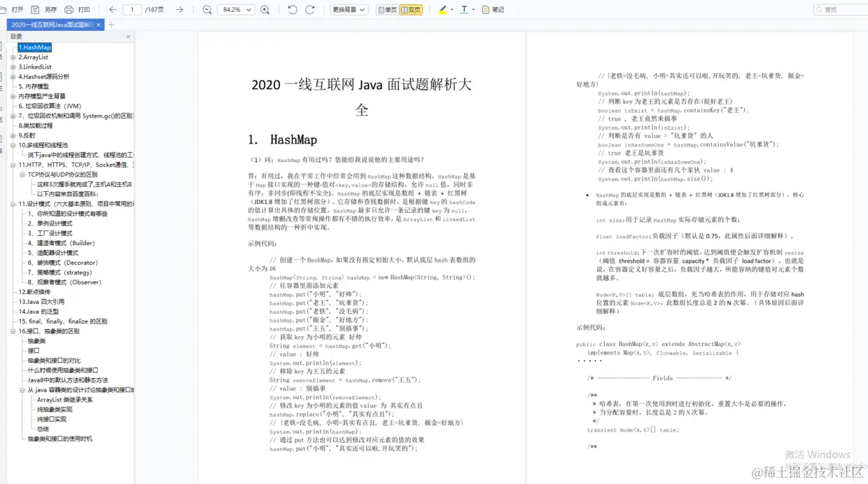Open 8、观察者模式（Observer）entry

64,282
